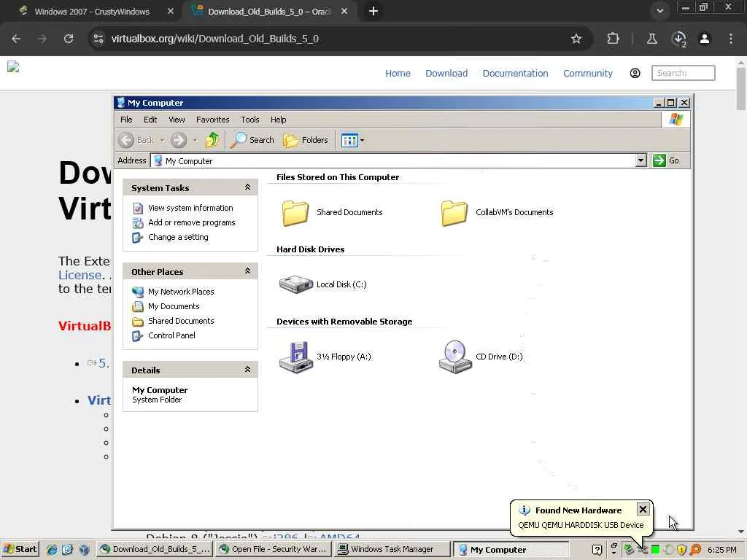Open the browser Extensions puzzle icon
This screenshot has height=560, width=747.
(x=613, y=39)
